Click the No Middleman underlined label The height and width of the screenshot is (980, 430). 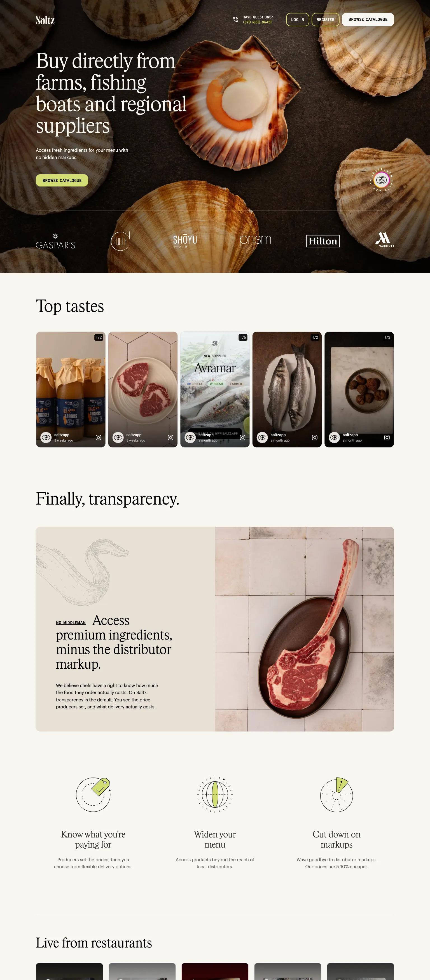click(71, 623)
